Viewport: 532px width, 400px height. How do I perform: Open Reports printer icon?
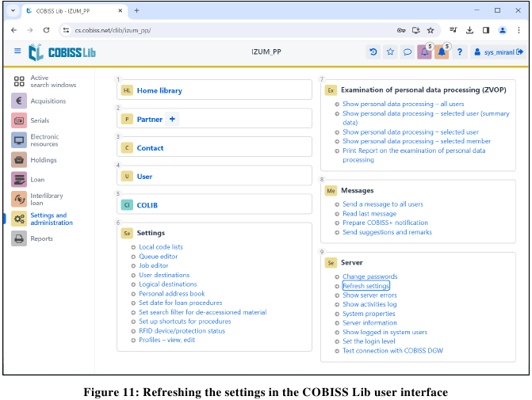19,238
